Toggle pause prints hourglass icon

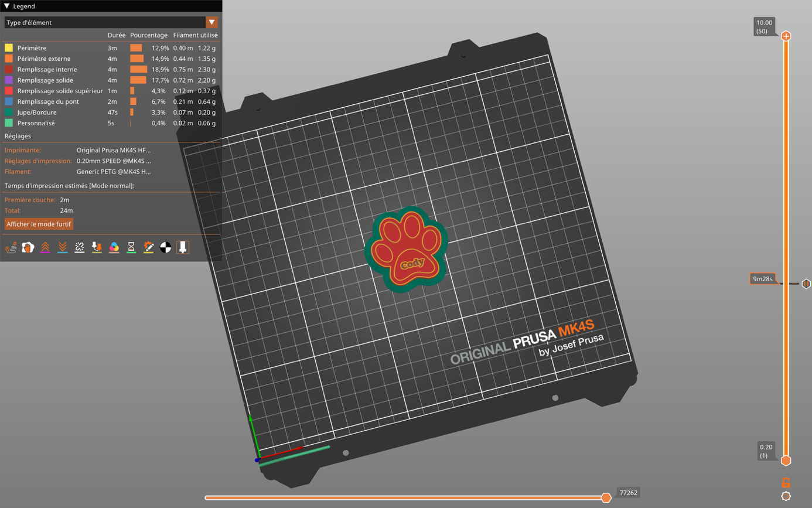pos(131,247)
